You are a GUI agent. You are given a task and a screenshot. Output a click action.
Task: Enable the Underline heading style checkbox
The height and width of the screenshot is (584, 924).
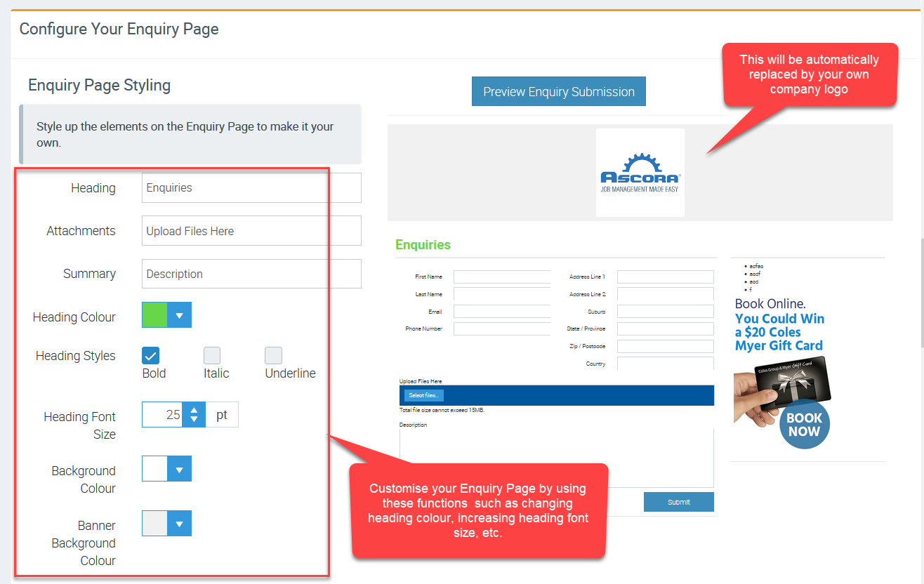tap(273, 355)
